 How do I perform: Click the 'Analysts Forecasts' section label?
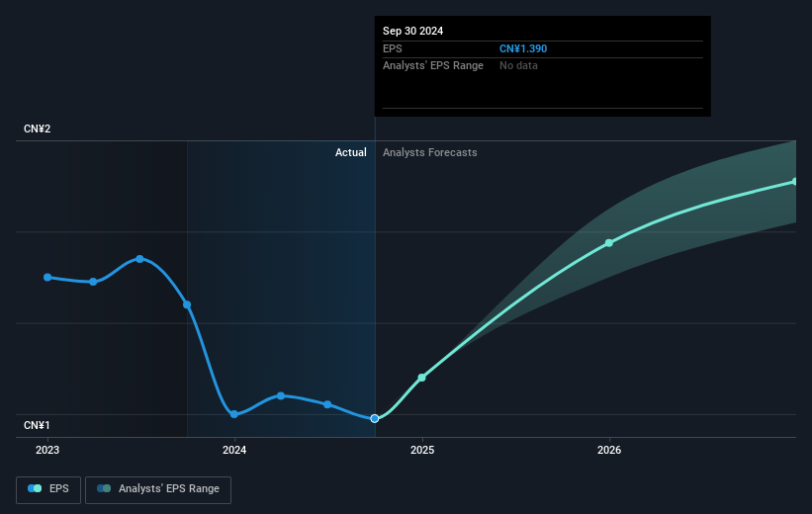pyautogui.click(x=430, y=152)
